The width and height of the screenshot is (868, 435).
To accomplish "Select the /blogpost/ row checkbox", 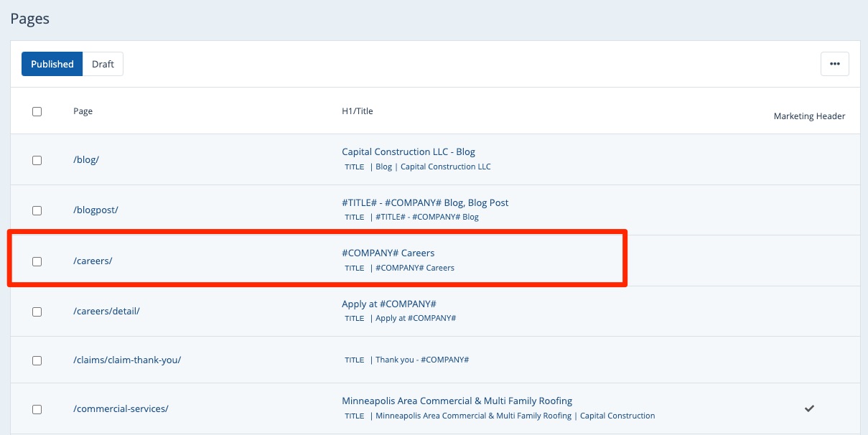I will pyautogui.click(x=37, y=210).
